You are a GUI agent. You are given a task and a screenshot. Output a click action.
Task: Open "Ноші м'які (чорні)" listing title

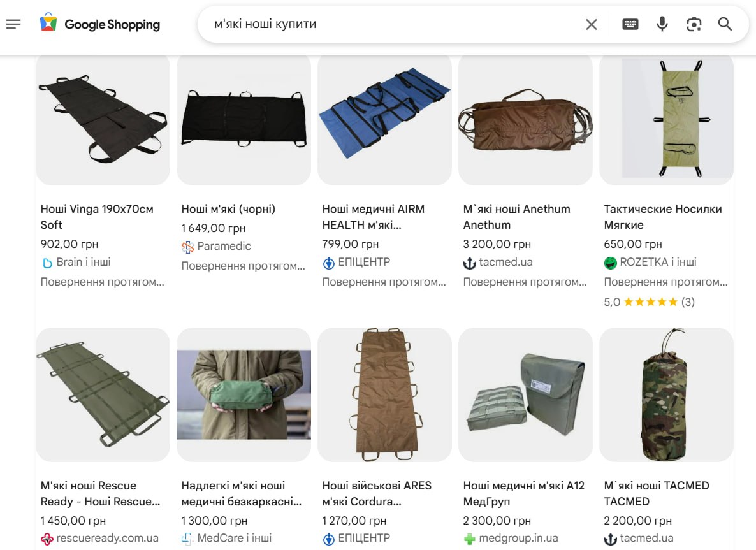coord(228,209)
